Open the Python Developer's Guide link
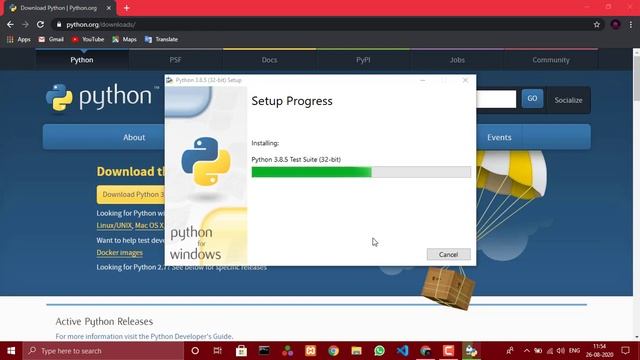The width and height of the screenshot is (640, 360). pos(191,336)
